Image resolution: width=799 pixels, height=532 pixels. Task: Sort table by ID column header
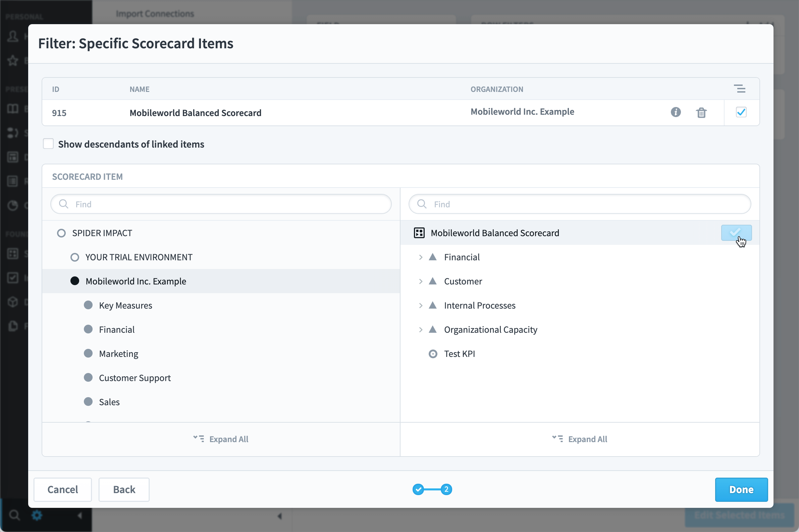point(56,89)
